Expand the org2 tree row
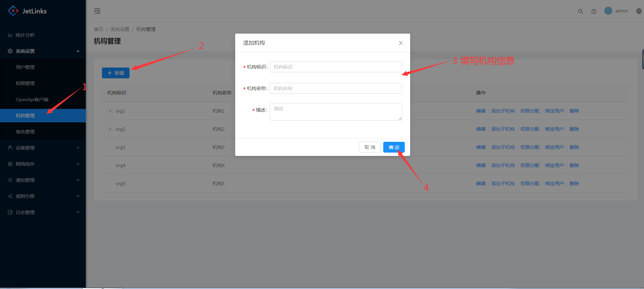Viewport: 644px width, 289px height. [x=110, y=129]
